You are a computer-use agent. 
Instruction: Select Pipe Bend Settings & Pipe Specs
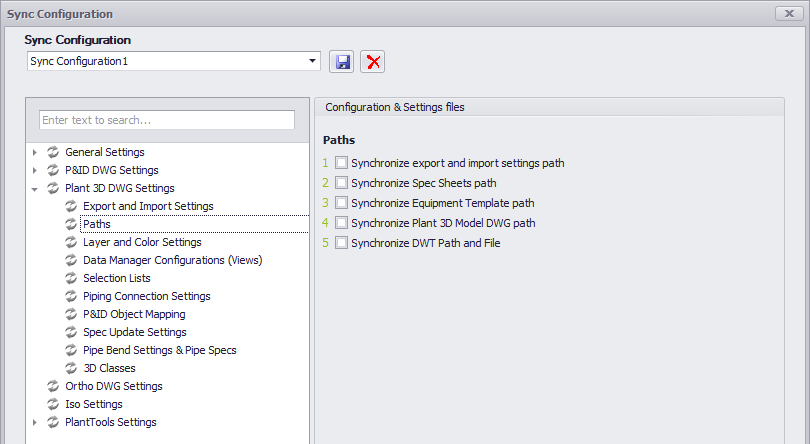[x=160, y=350]
